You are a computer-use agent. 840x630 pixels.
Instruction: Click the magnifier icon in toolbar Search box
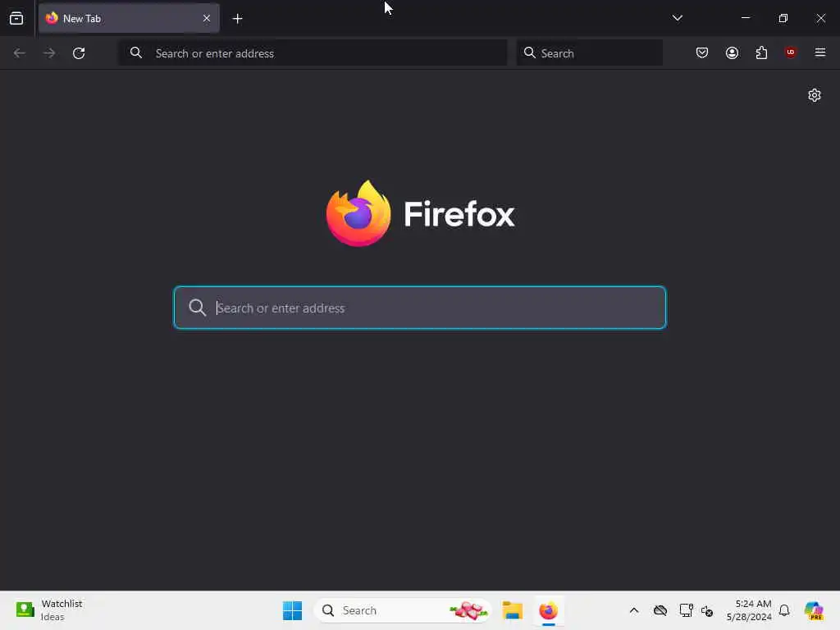[x=529, y=52]
